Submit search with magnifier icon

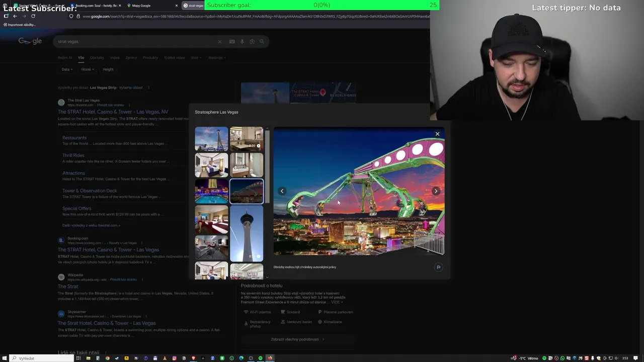[x=262, y=42]
